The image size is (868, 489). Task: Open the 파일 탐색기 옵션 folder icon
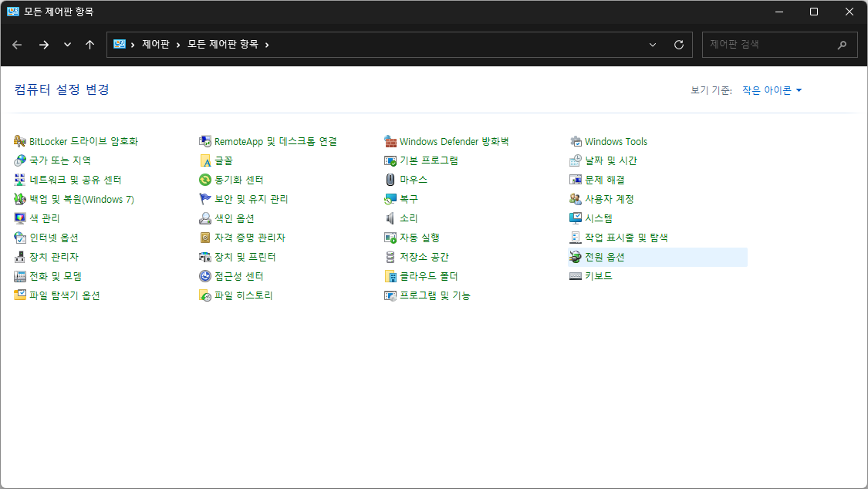(20, 295)
